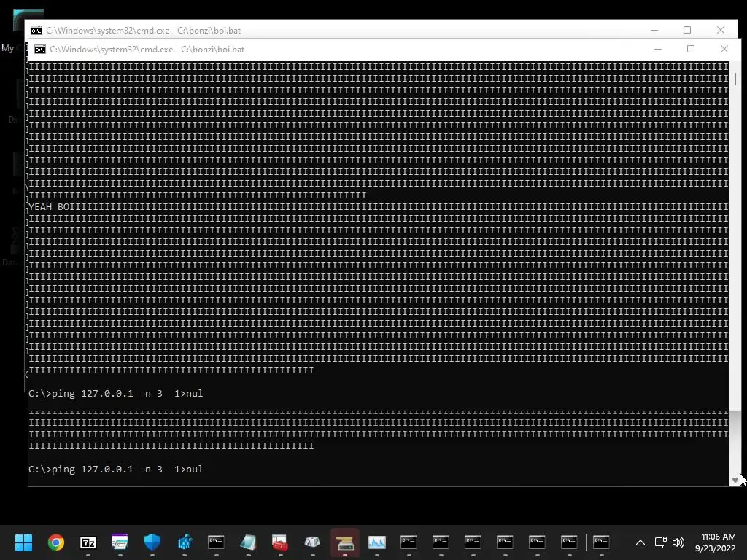
Task: Open the purple file manager taskbar icon
Action: coord(120,542)
